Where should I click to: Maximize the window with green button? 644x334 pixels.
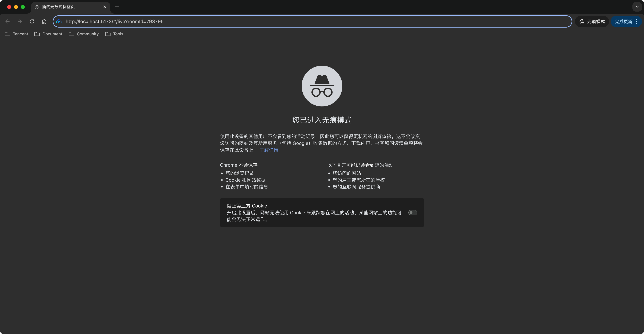point(23,7)
